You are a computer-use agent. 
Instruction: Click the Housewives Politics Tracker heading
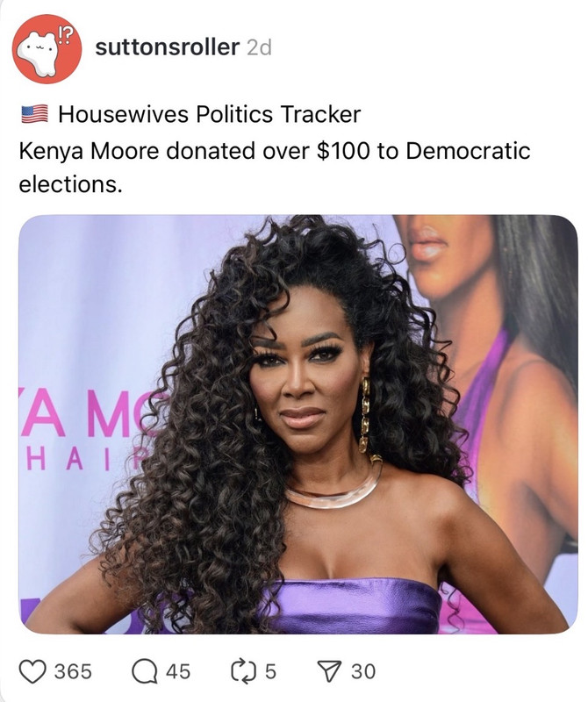[209, 114]
